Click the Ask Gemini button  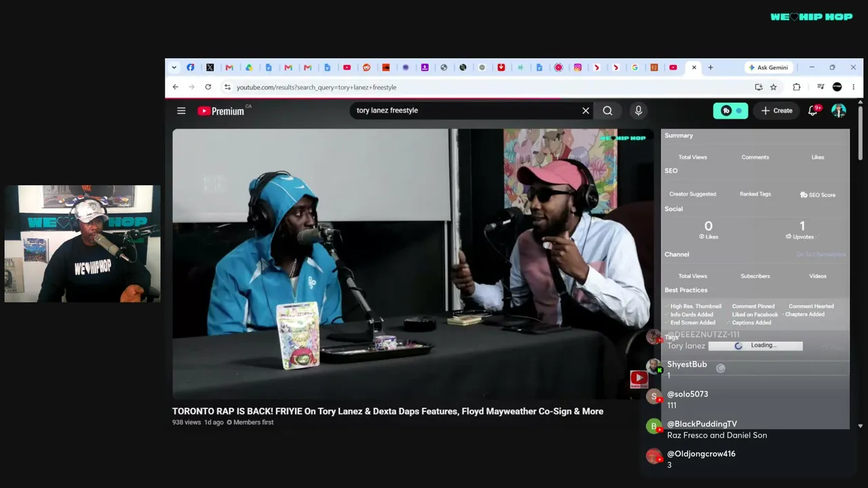(x=768, y=67)
